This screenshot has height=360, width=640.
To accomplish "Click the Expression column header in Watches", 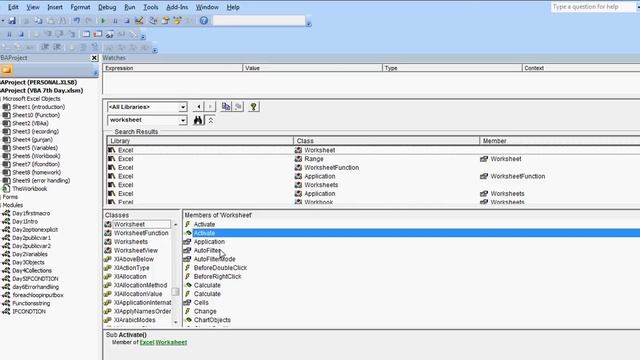I will [x=173, y=68].
